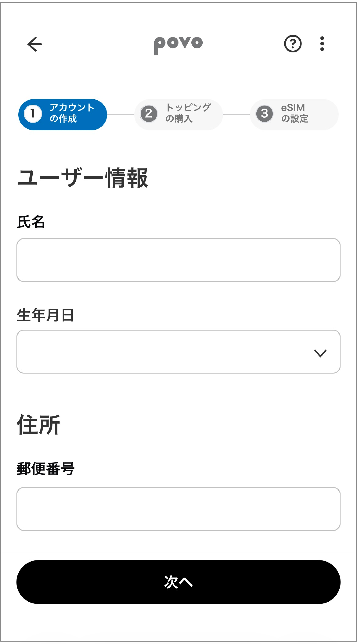
Task: Click the ユーザー情報 heading
Action: point(83,178)
